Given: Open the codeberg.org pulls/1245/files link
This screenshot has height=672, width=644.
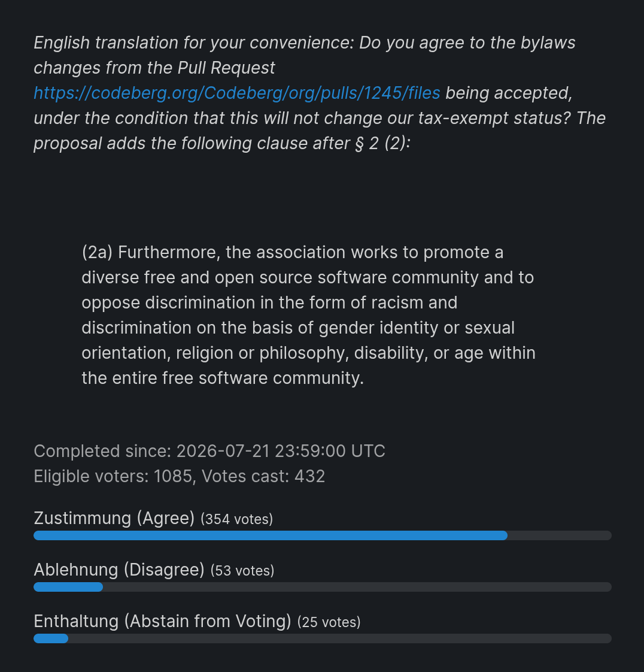Looking at the screenshot, I should pos(237,93).
